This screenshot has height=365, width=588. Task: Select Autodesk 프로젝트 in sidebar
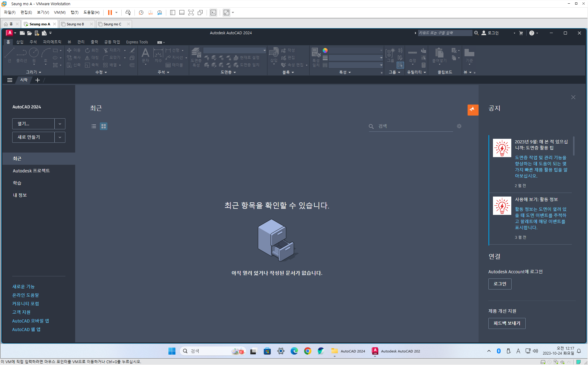tap(31, 171)
